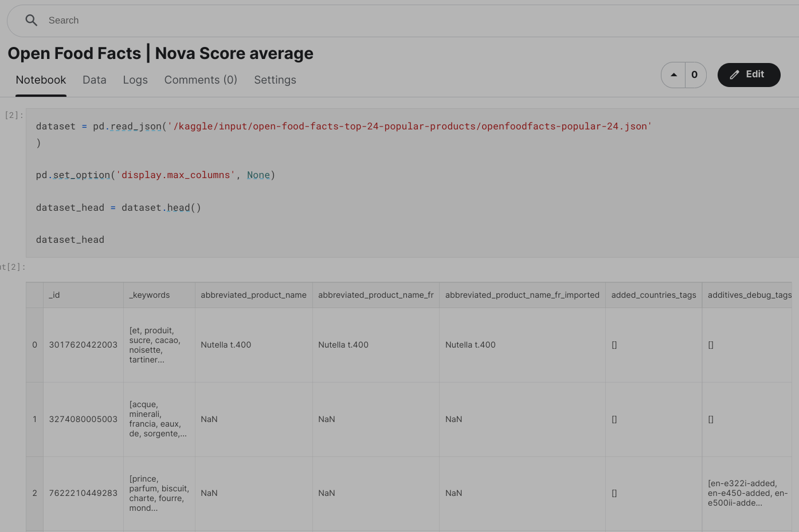Open the Data tab
The image size is (799, 532).
point(95,80)
